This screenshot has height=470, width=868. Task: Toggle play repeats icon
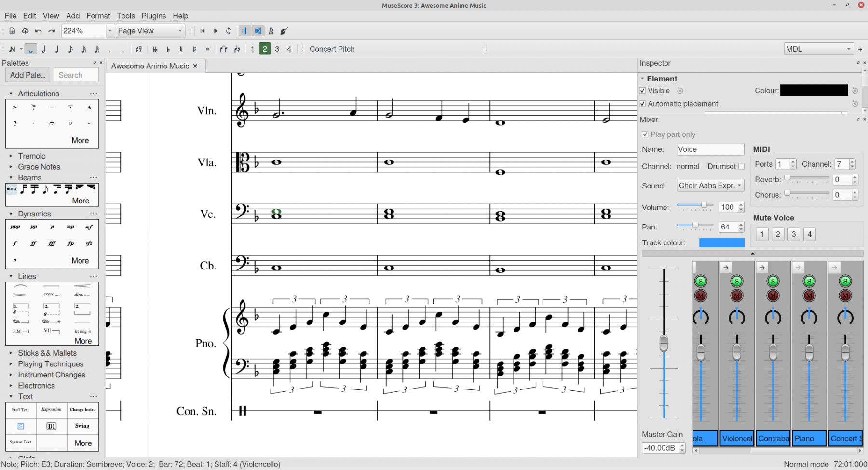coord(244,31)
